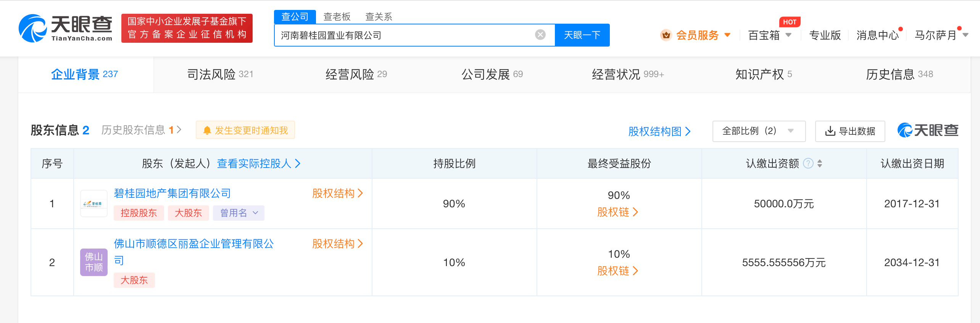Switch to the 查老板 search tab
Image resolution: width=980 pixels, height=323 pixels.
tap(337, 17)
